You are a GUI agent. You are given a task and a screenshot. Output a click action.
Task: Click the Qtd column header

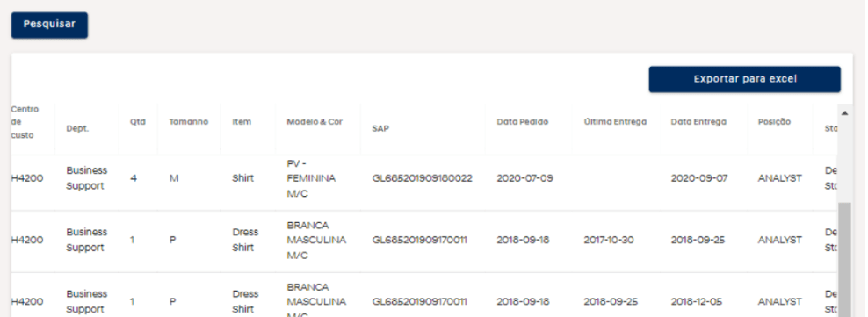[x=138, y=122]
